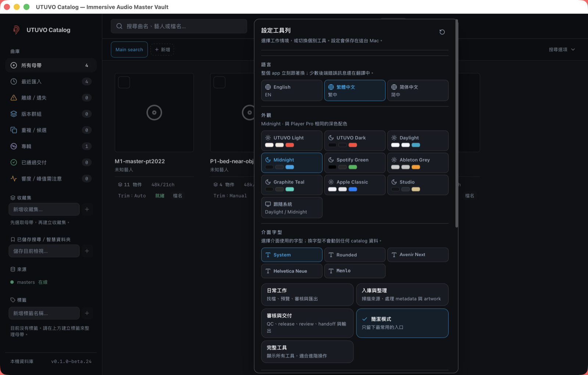Choose the Graphite Teal theme
588x375 pixels.
pos(292,185)
